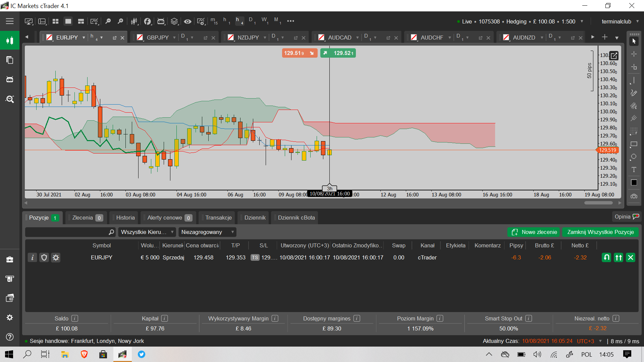Select the text drawing tool
This screenshot has height=362, width=644.
point(634,170)
